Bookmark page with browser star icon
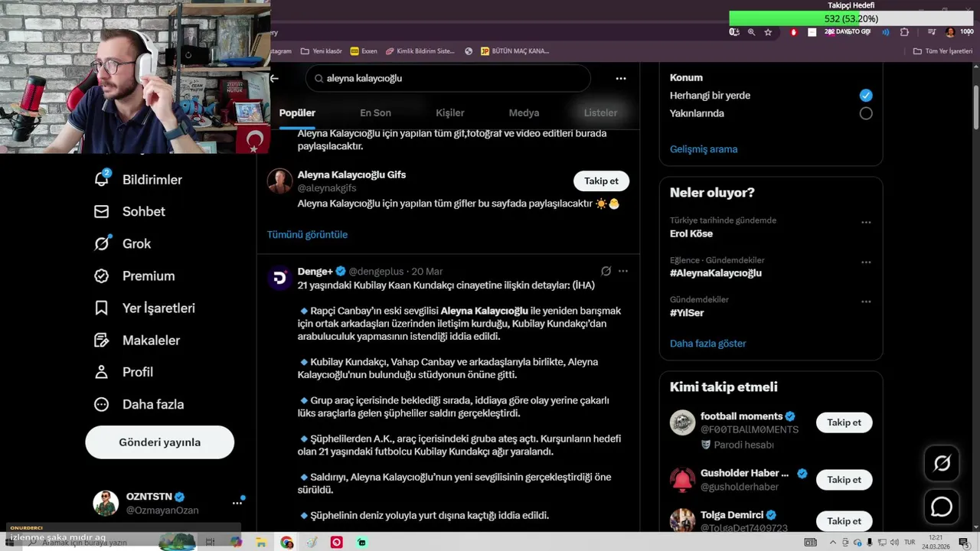 pos(768,32)
